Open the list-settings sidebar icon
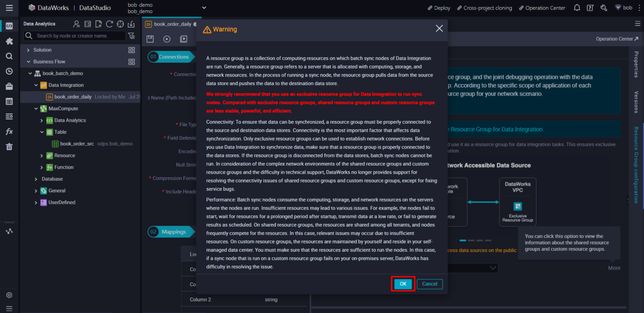This screenshot has height=313, width=644. point(9,116)
